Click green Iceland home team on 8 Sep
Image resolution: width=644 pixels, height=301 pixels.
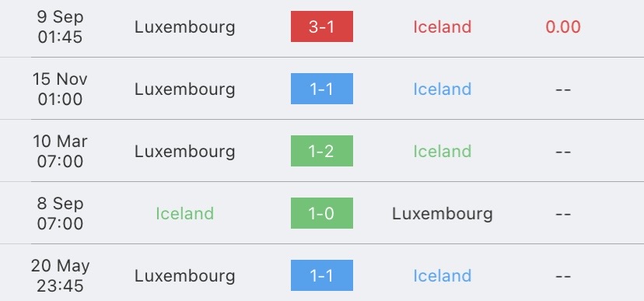(185, 214)
